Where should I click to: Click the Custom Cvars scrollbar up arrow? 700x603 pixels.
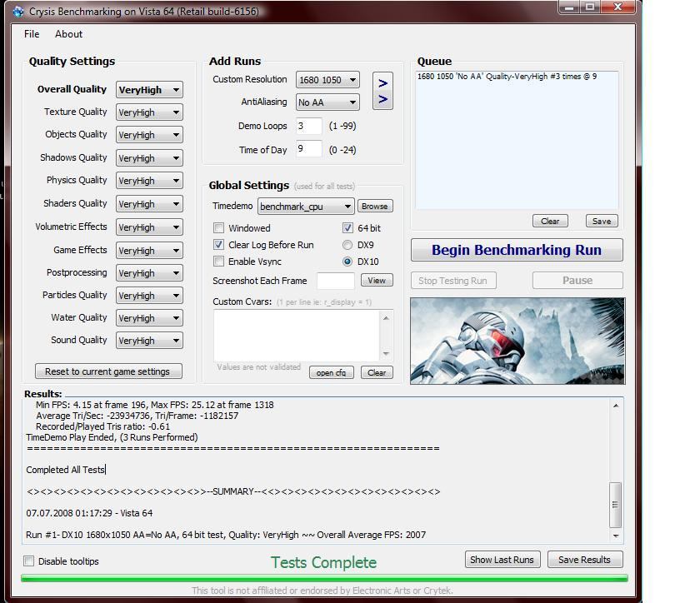386,318
